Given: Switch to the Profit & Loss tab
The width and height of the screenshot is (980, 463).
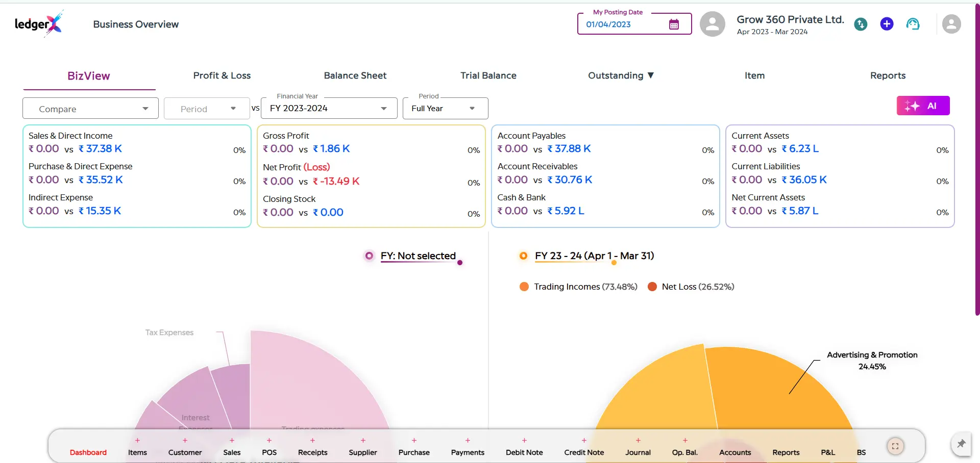Looking at the screenshot, I should click(x=222, y=75).
